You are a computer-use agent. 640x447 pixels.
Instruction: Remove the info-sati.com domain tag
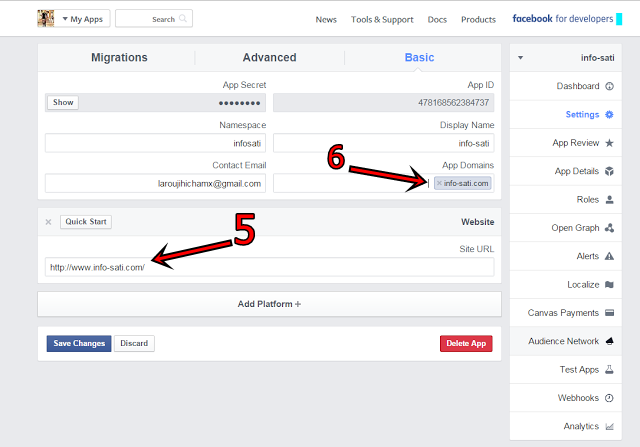coord(439,183)
